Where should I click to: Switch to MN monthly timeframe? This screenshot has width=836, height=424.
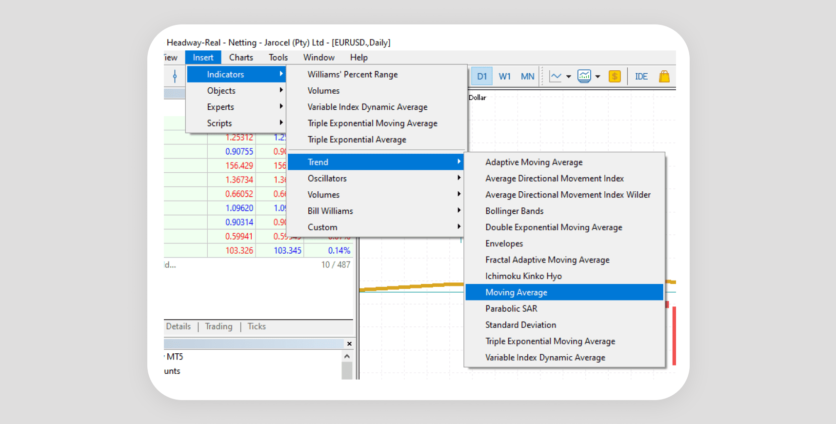tap(527, 76)
